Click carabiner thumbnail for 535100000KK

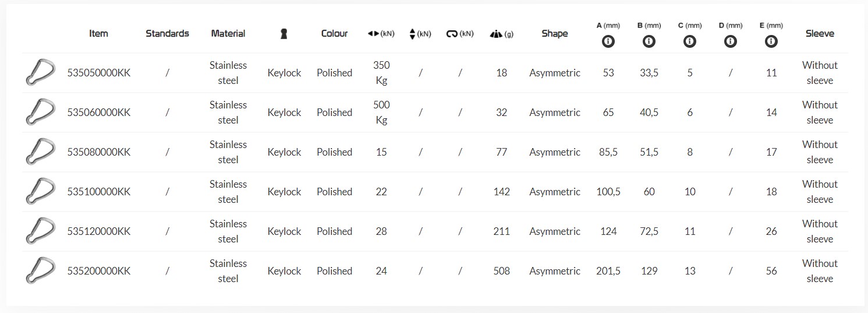click(x=40, y=192)
